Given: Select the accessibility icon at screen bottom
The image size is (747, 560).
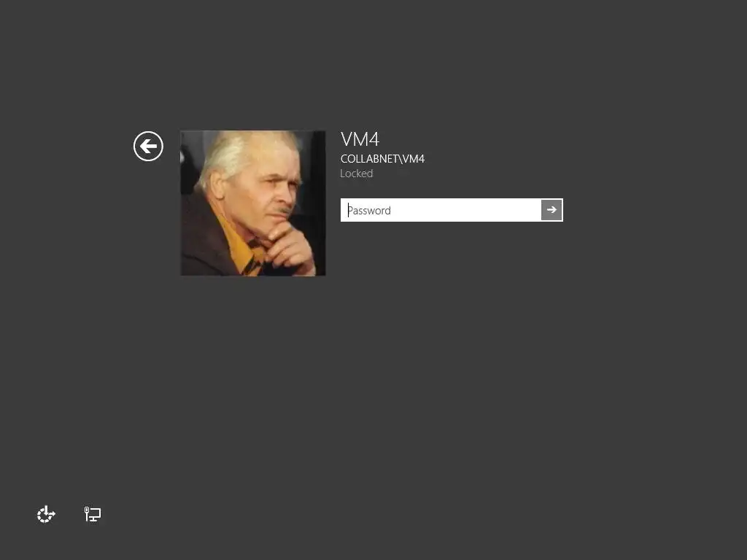Looking at the screenshot, I should 46,514.
